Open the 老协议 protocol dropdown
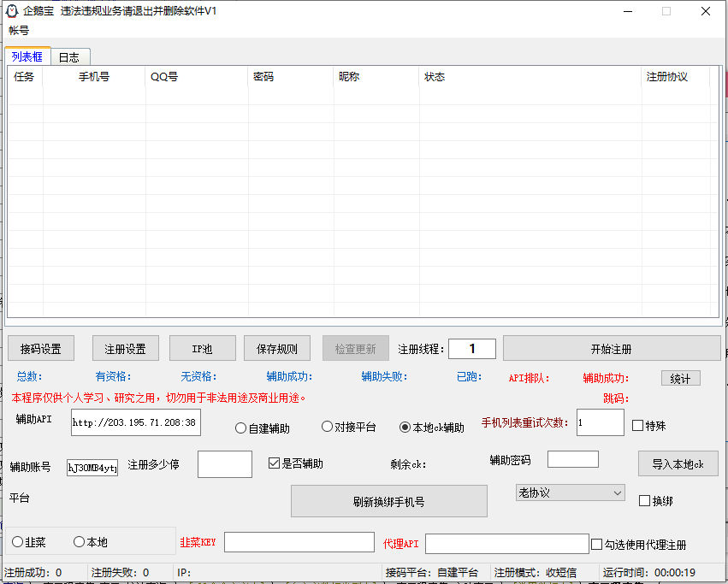The image size is (728, 584). click(570, 493)
